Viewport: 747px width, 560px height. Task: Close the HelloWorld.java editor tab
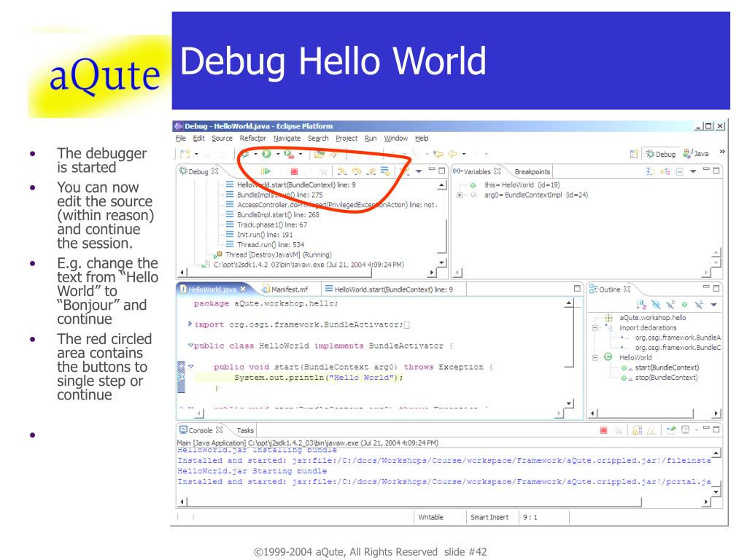coord(243,289)
